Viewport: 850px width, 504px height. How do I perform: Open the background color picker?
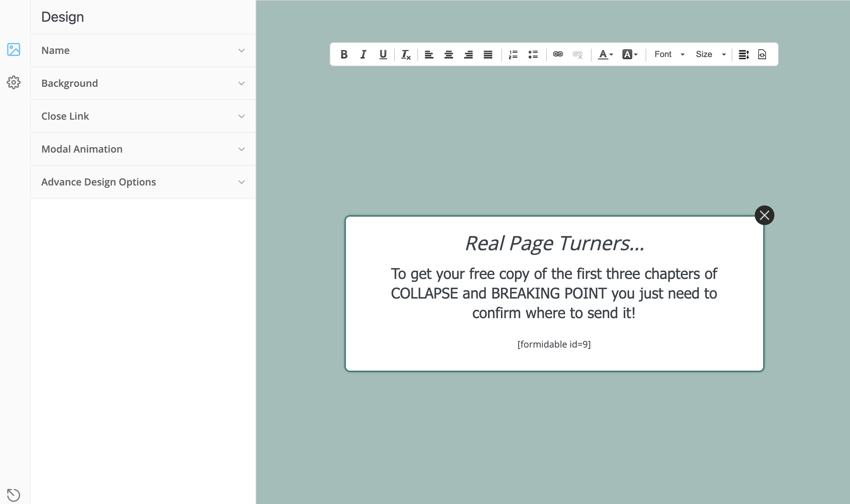coord(630,55)
